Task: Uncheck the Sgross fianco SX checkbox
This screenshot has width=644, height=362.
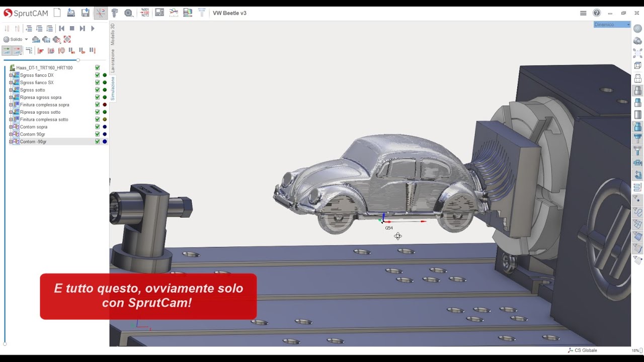Action: (98, 82)
